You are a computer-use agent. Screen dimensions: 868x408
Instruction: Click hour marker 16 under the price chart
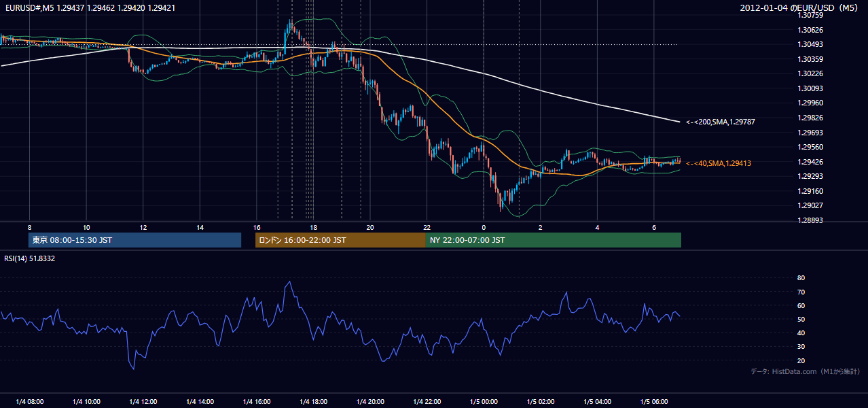[256, 227]
